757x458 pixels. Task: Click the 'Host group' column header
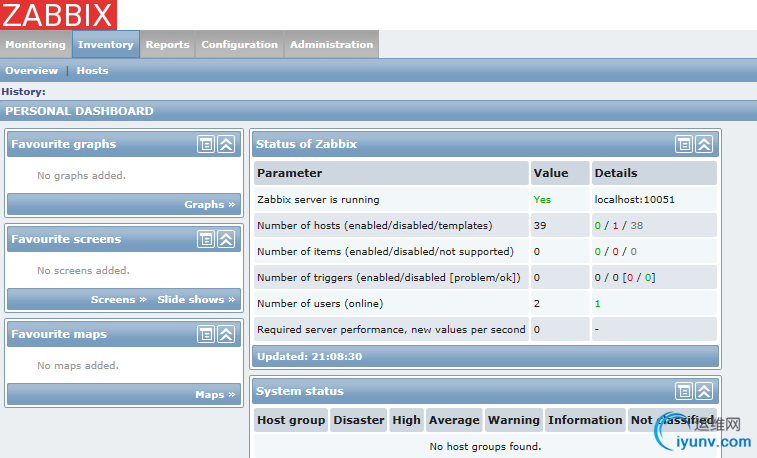[291, 420]
